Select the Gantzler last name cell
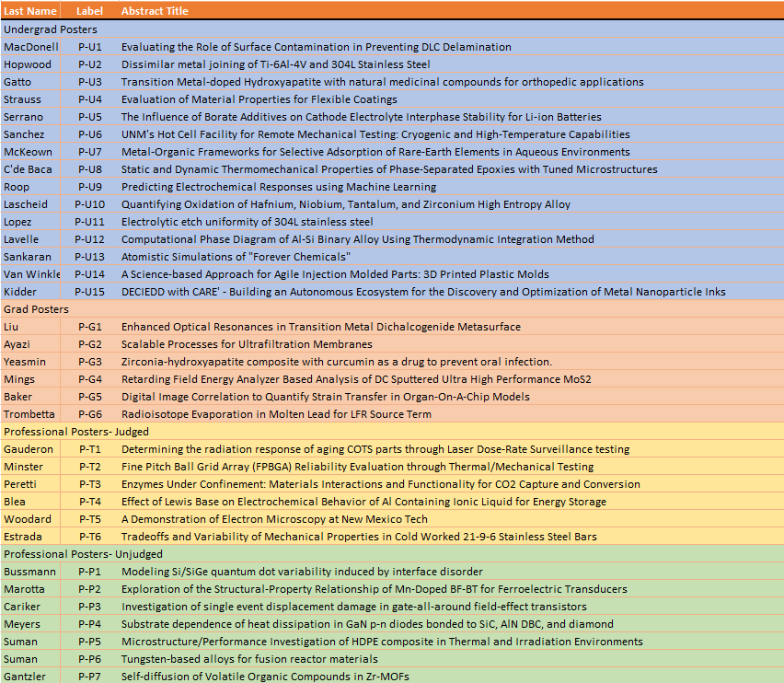Image resolution: width=784 pixels, height=683 pixels. [x=30, y=677]
